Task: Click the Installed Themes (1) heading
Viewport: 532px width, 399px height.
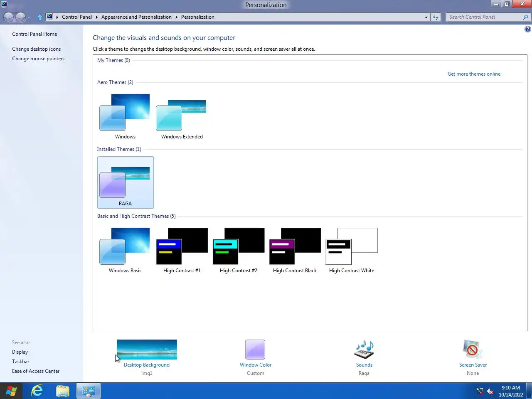Action: point(119,149)
